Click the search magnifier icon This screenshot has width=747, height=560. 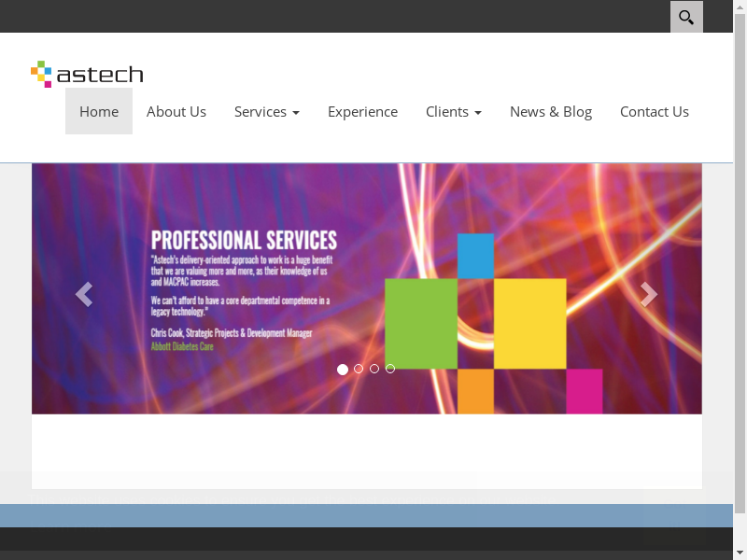[686, 17]
